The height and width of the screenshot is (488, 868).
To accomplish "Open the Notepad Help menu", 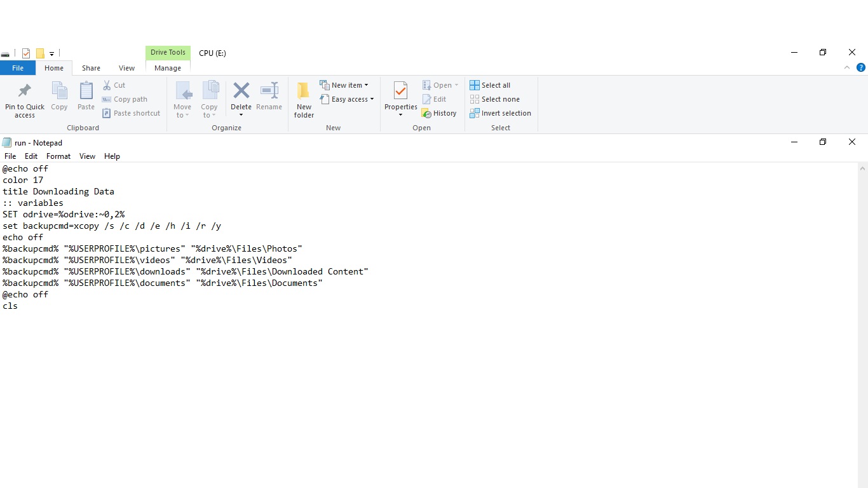I will 112,156.
